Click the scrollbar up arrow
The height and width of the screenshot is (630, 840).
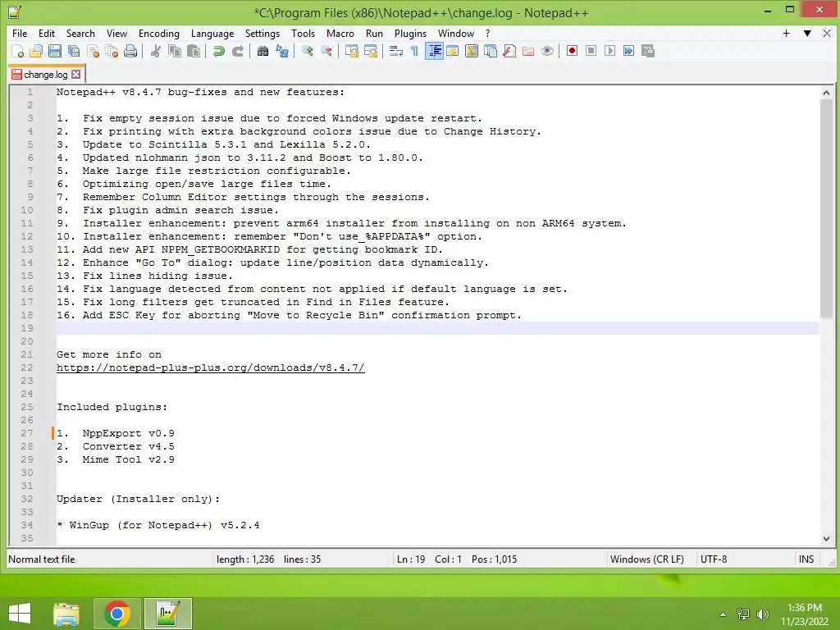[826, 92]
